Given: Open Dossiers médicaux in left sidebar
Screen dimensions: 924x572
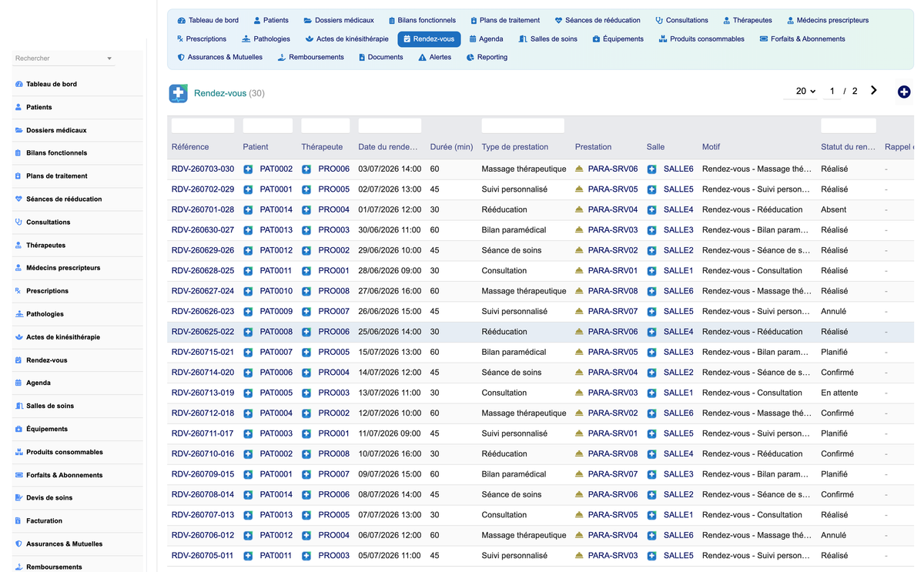Looking at the screenshot, I should coord(56,130).
